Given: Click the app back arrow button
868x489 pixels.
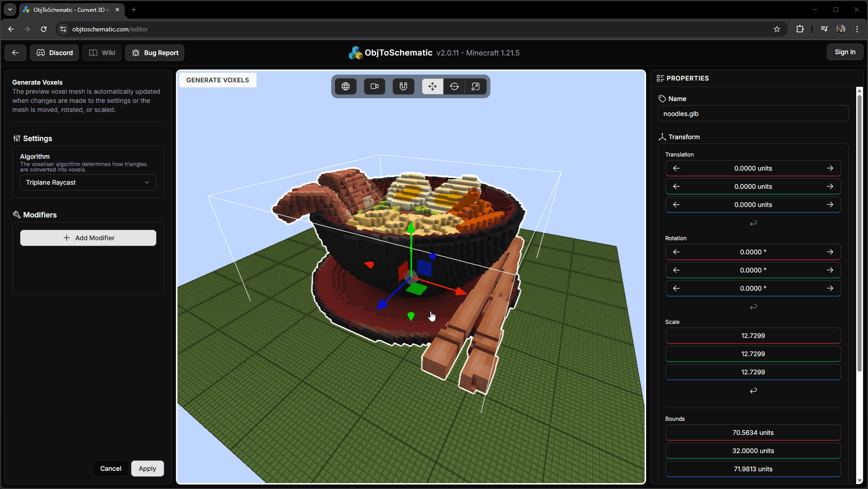Looking at the screenshot, I should click(x=15, y=53).
